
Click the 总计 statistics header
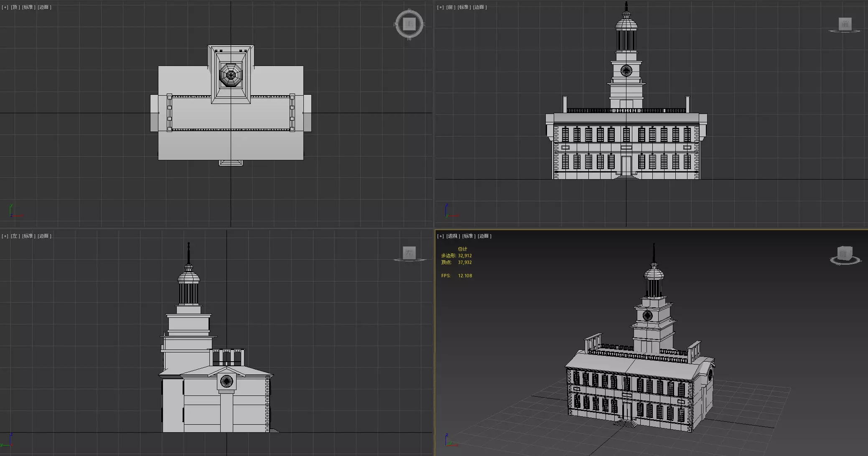coord(463,249)
